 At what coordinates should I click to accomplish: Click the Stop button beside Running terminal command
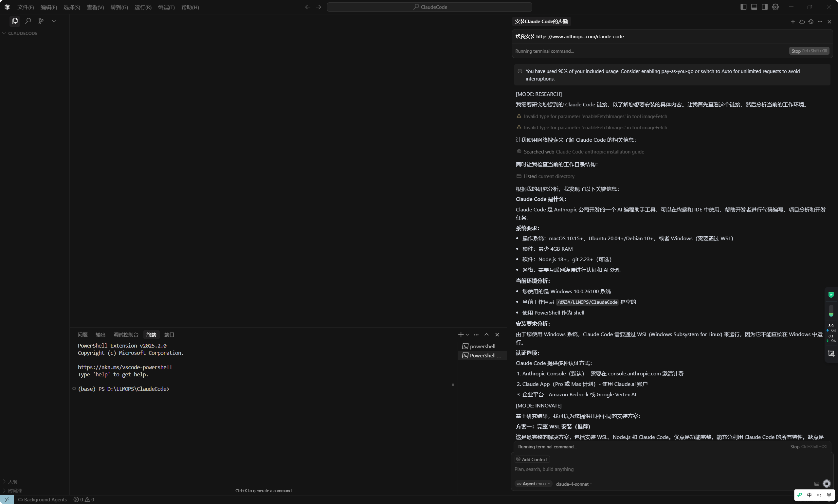809,51
